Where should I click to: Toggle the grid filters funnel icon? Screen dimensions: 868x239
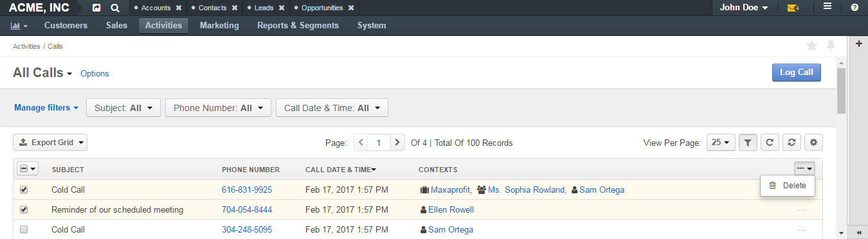click(x=748, y=143)
